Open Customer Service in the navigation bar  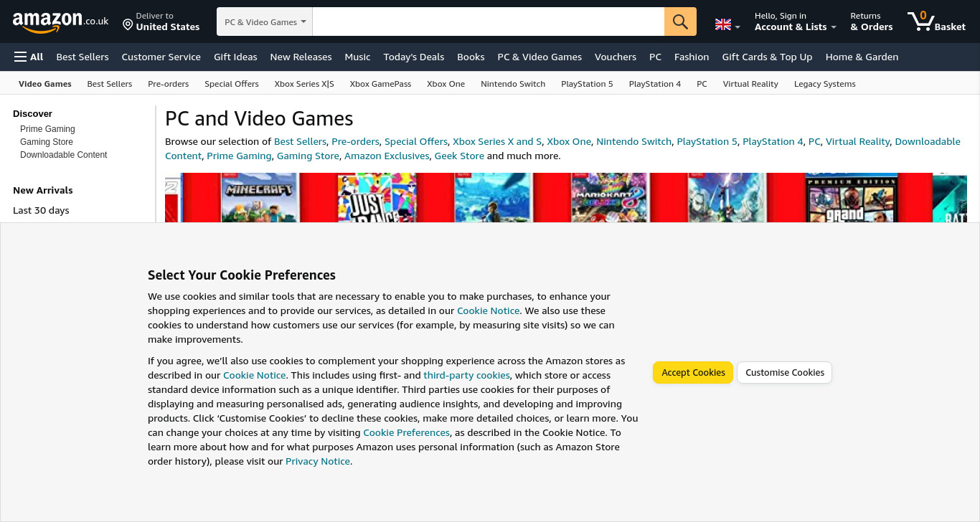(161, 57)
